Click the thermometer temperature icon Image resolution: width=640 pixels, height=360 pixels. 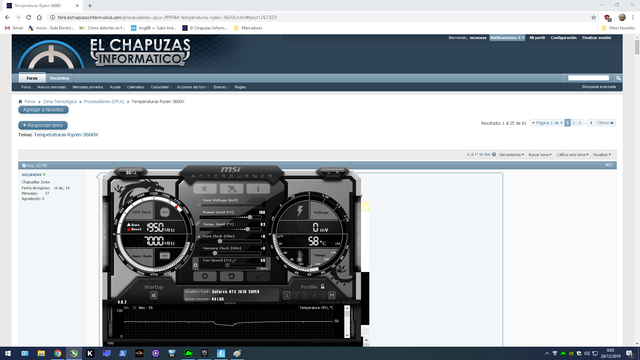click(x=300, y=257)
